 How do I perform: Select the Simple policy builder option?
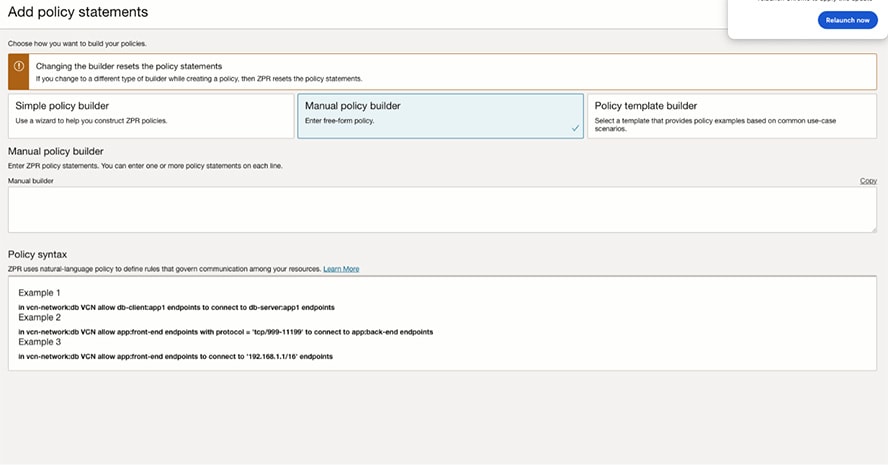pyautogui.click(x=150, y=115)
